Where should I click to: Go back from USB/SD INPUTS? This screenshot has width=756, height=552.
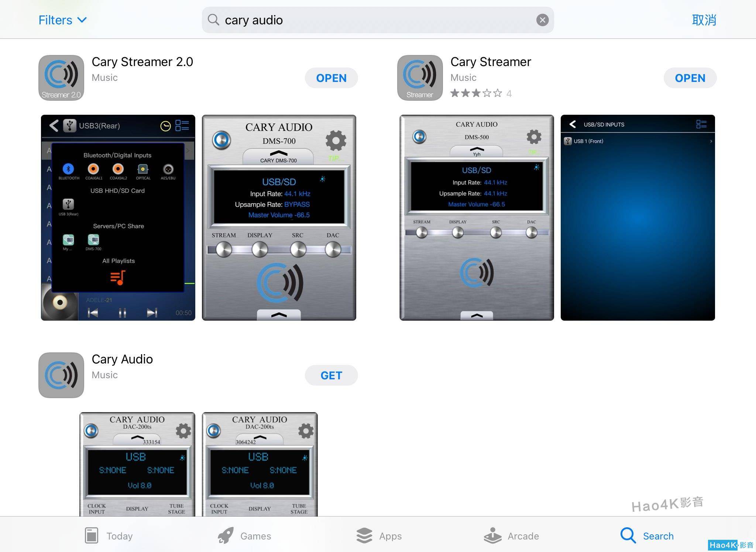(573, 124)
